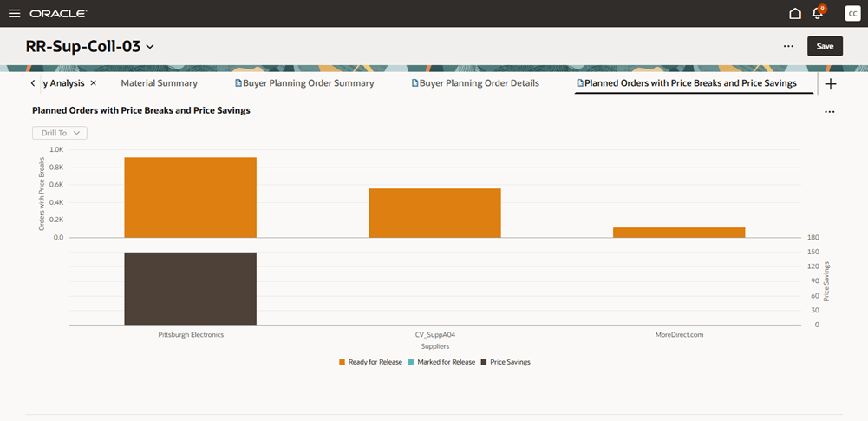Toggle Marked for Release legend swatch

[x=411, y=362]
